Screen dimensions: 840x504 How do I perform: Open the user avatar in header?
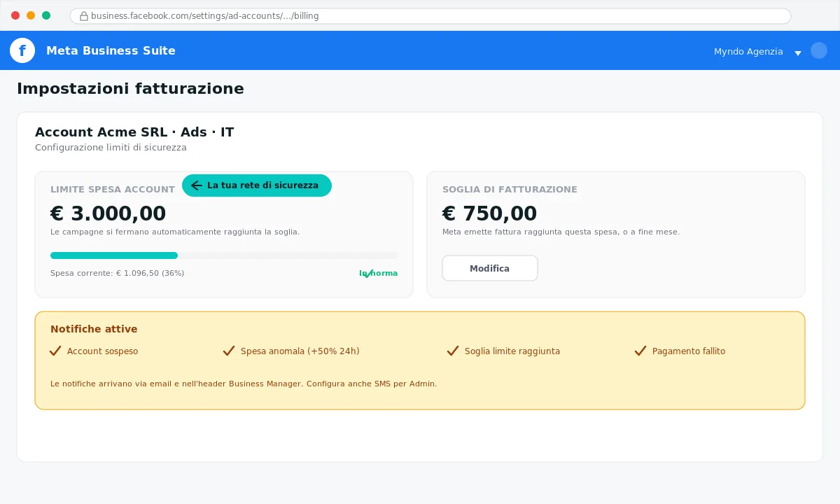coord(819,50)
